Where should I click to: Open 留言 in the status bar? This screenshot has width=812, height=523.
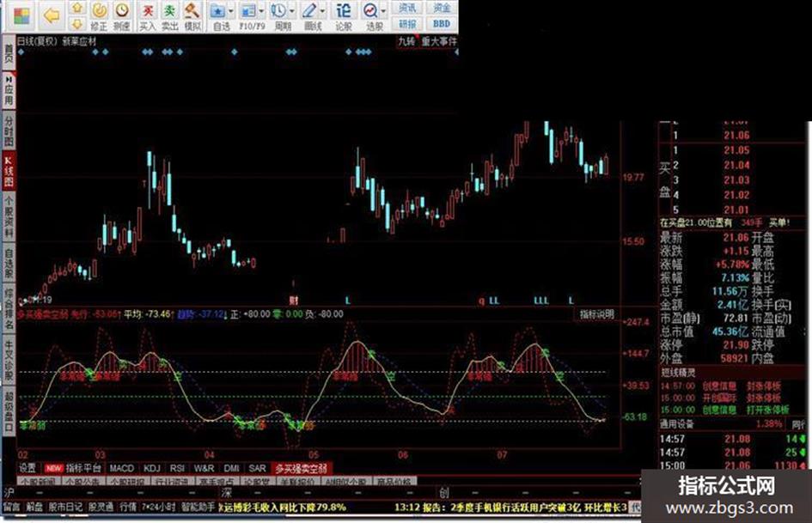click(x=12, y=507)
